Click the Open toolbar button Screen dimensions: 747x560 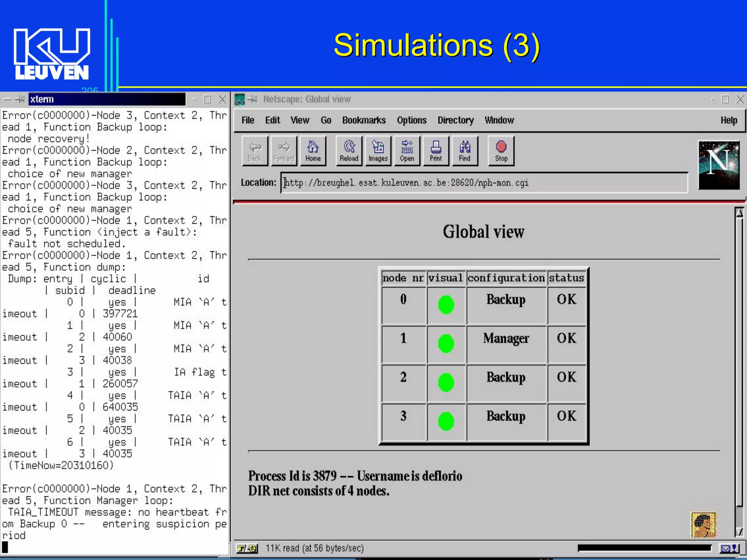click(x=407, y=151)
